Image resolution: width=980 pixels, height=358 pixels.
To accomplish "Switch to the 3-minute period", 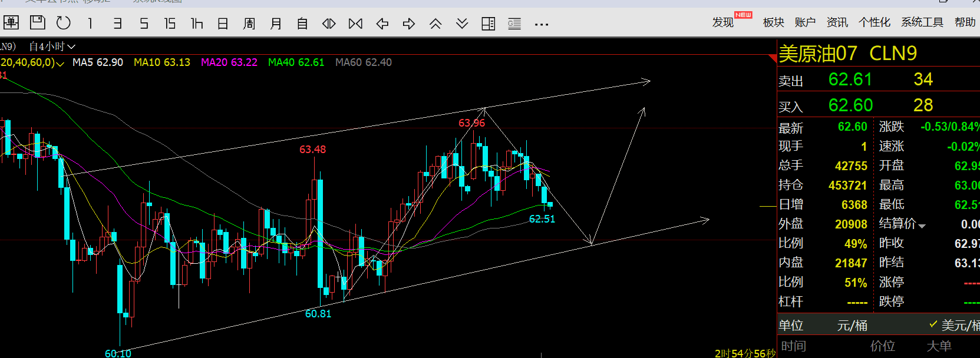I will click(x=117, y=24).
